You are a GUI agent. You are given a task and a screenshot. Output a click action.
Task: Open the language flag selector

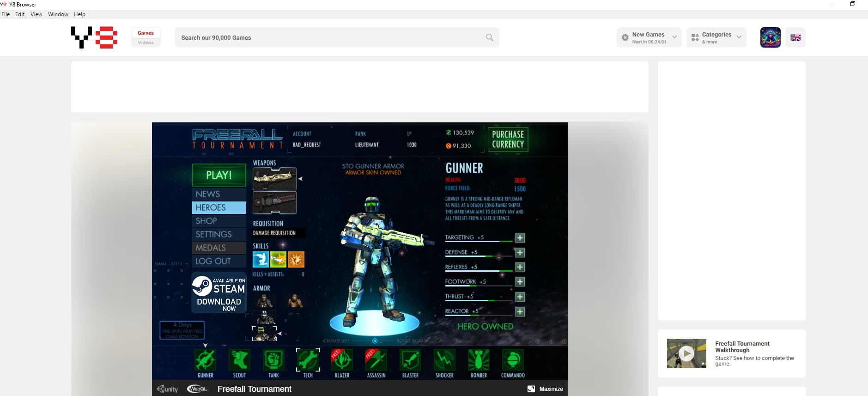coord(795,37)
